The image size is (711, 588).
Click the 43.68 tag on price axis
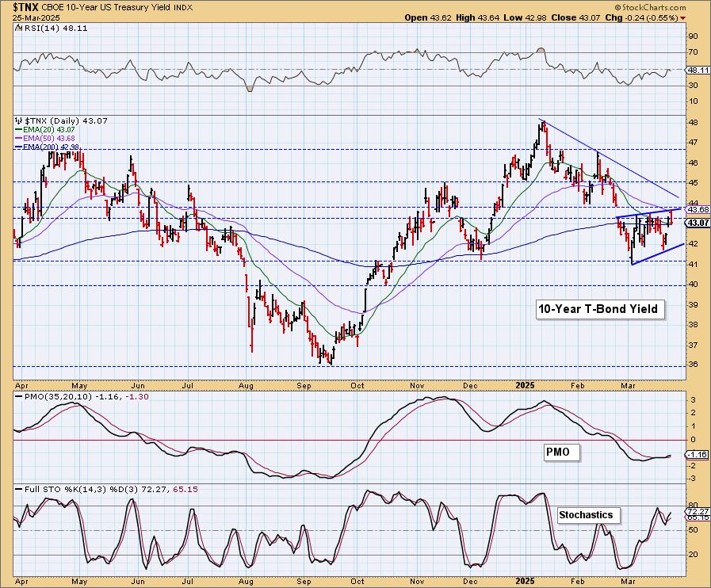(x=698, y=209)
